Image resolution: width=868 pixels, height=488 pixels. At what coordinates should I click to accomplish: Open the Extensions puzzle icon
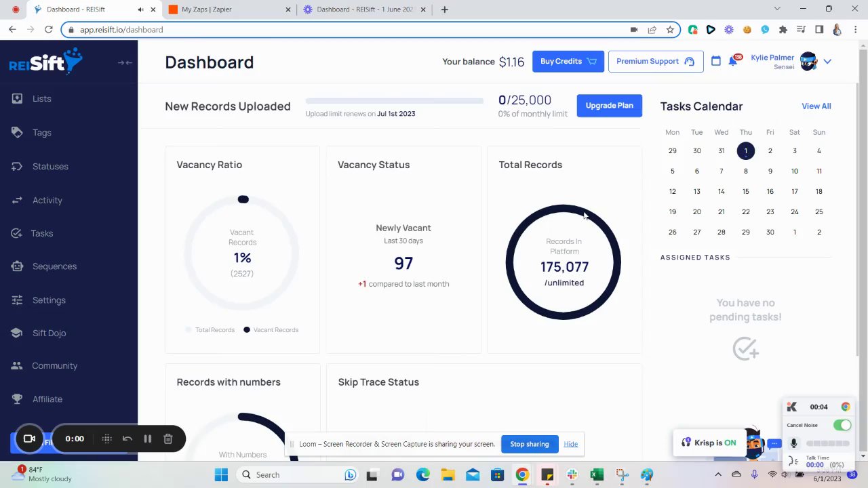tap(783, 30)
